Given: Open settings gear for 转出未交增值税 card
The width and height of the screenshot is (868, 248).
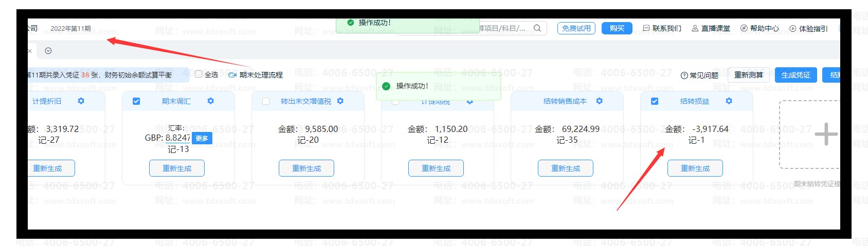Looking at the screenshot, I should (x=340, y=101).
